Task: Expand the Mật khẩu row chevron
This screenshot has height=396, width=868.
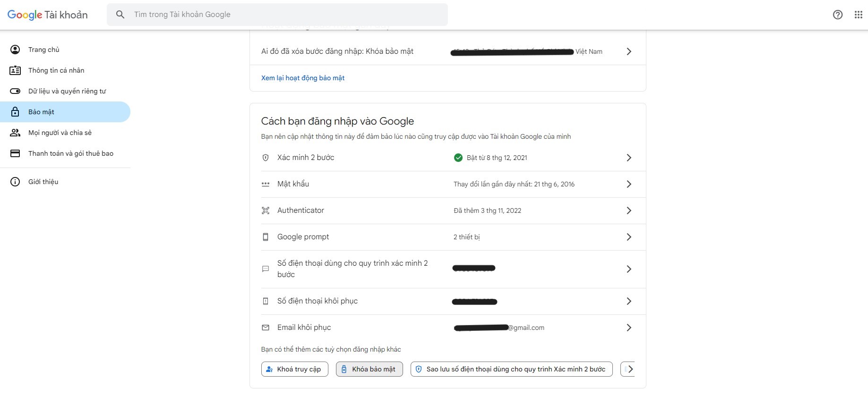Action: (628, 184)
